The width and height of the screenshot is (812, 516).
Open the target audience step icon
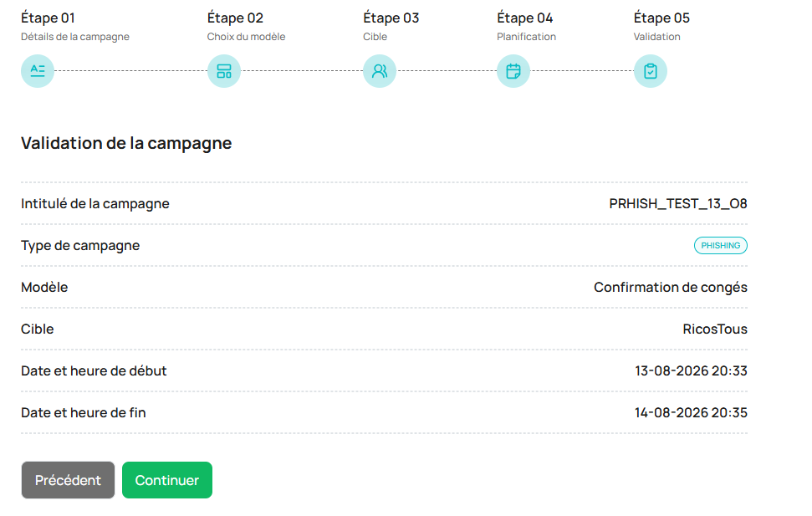380,71
